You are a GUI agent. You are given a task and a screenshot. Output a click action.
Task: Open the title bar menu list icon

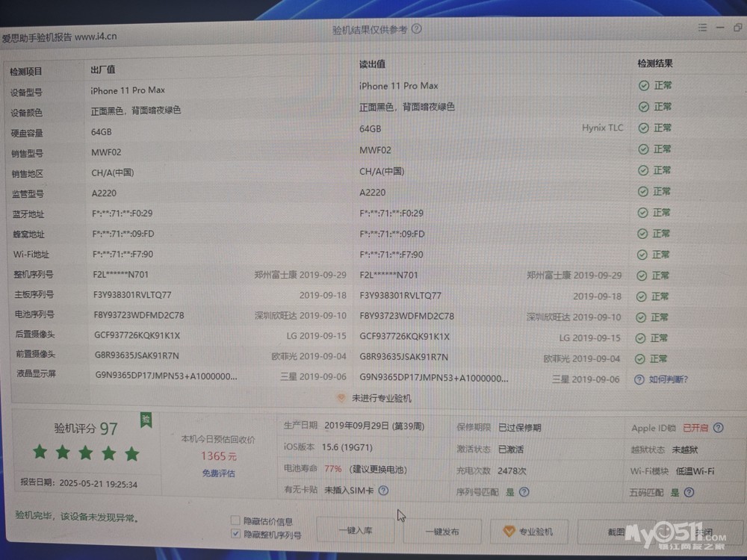(x=702, y=28)
